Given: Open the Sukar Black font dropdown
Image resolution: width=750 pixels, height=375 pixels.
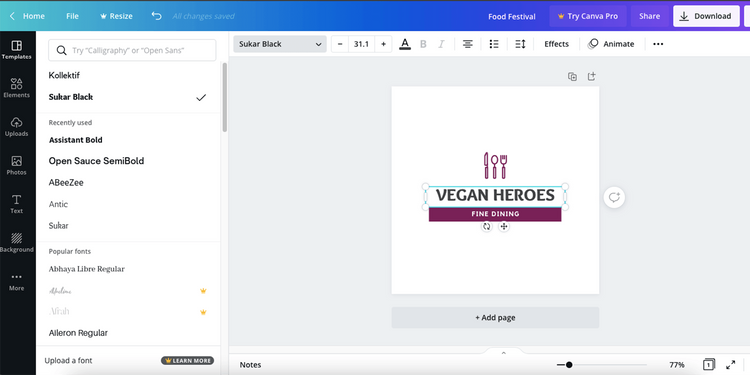Looking at the screenshot, I should coord(280,44).
